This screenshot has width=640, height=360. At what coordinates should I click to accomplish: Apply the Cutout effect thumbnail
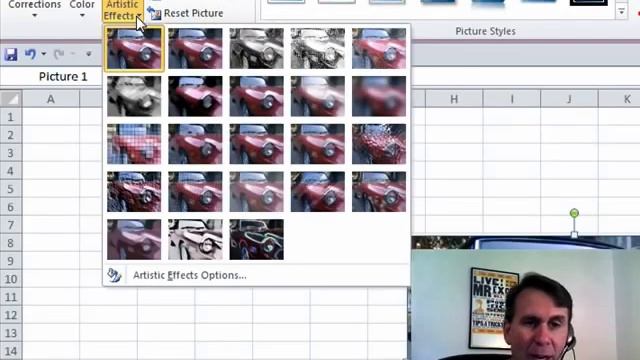(134, 239)
